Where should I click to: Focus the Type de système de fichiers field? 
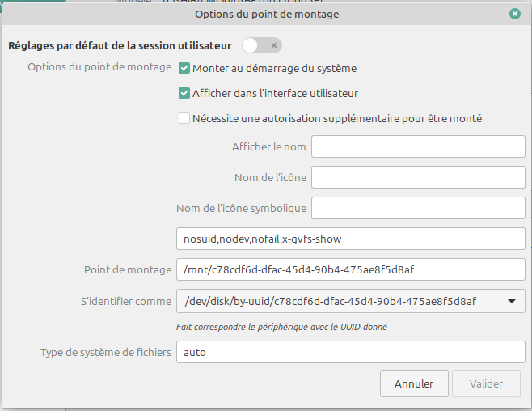point(350,352)
